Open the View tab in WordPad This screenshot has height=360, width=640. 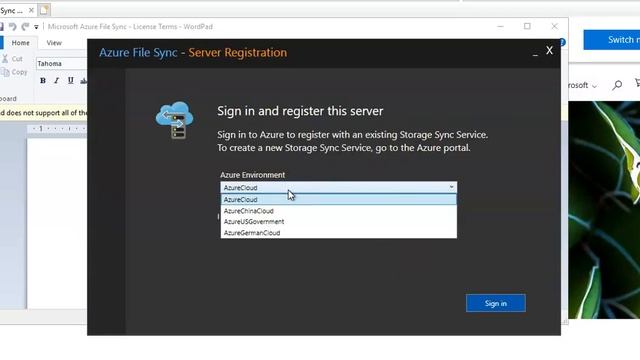[x=54, y=43]
